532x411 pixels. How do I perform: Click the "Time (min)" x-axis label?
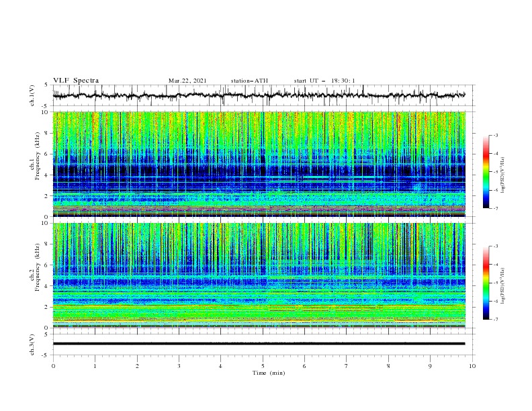(x=269, y=373)
